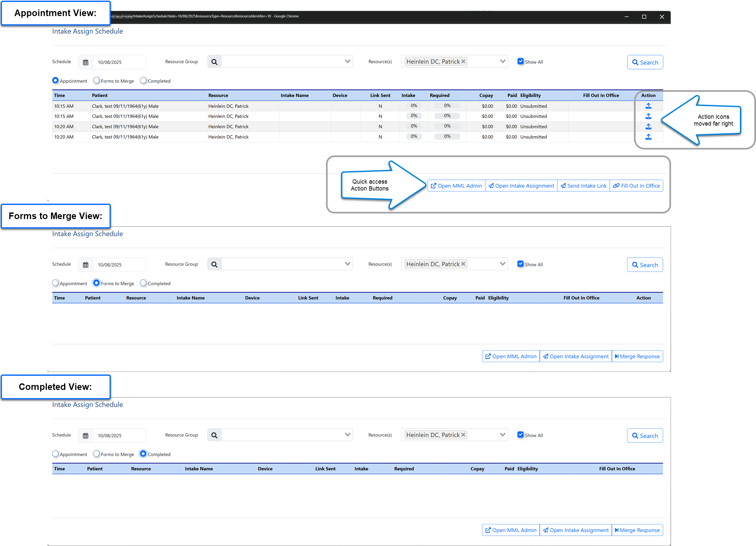756x546 pixels.
Task: Uncheck Show All in Appointment View
Action: [520, 61]
